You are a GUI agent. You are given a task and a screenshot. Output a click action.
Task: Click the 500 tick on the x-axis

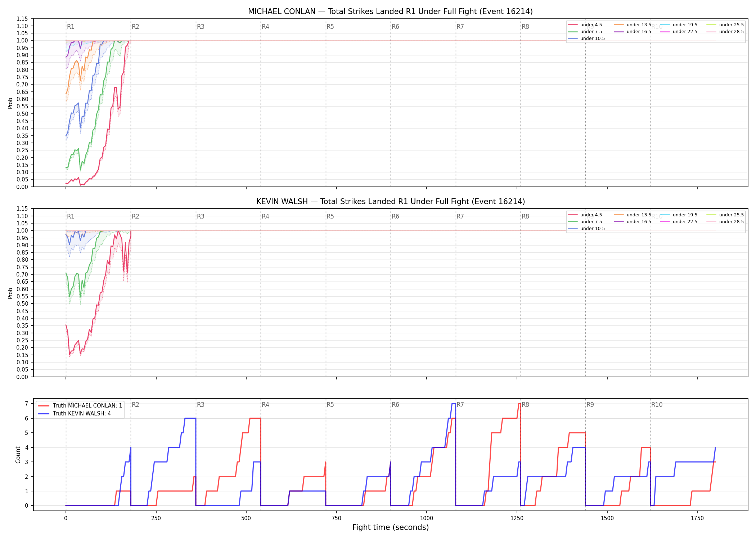point(246,518)
